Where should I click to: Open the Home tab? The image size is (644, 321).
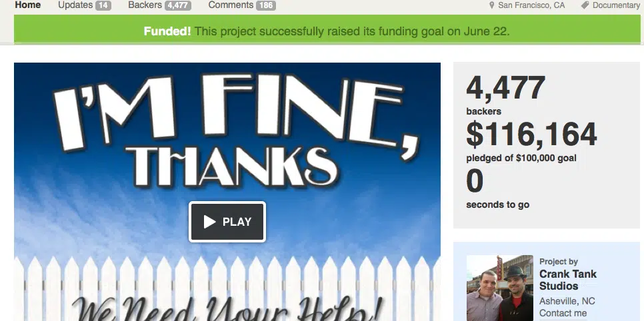(28, 5)
